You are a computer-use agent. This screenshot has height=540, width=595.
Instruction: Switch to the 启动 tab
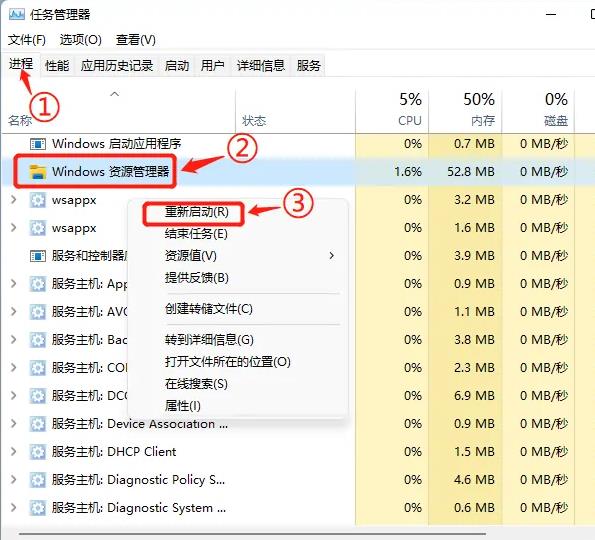(x=177, y=66)
